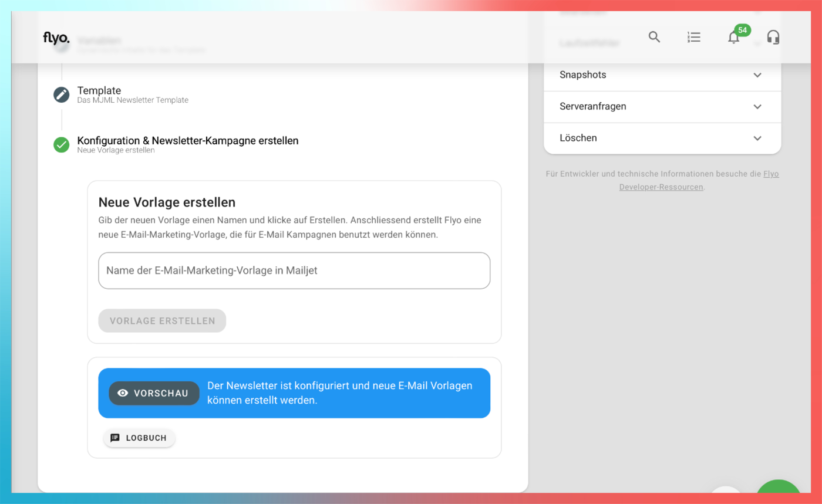The height and width of the screenshot is (504, 822).
Task: Open the search magnifier icon
Action: point(654,38)
